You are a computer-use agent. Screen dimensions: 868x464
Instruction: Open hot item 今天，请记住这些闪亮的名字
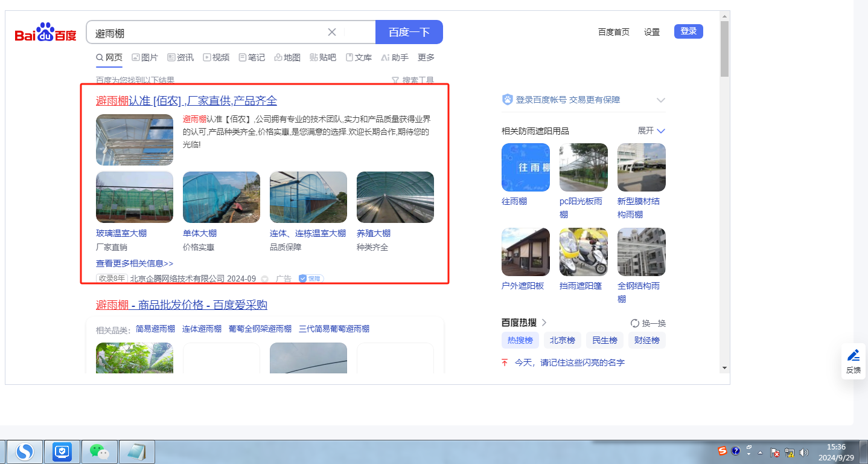pos(570,362)
